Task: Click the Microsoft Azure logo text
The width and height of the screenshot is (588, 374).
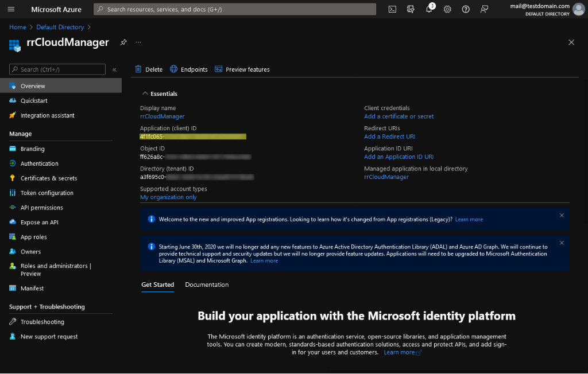Action: click(56, 9)
